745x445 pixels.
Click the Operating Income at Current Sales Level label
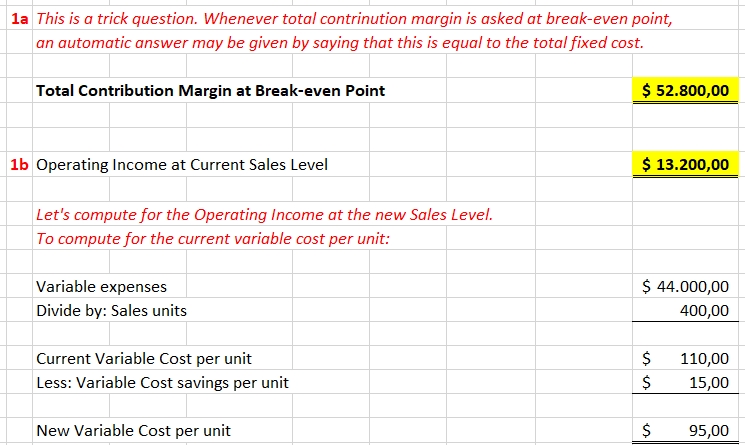coord(182,164)
